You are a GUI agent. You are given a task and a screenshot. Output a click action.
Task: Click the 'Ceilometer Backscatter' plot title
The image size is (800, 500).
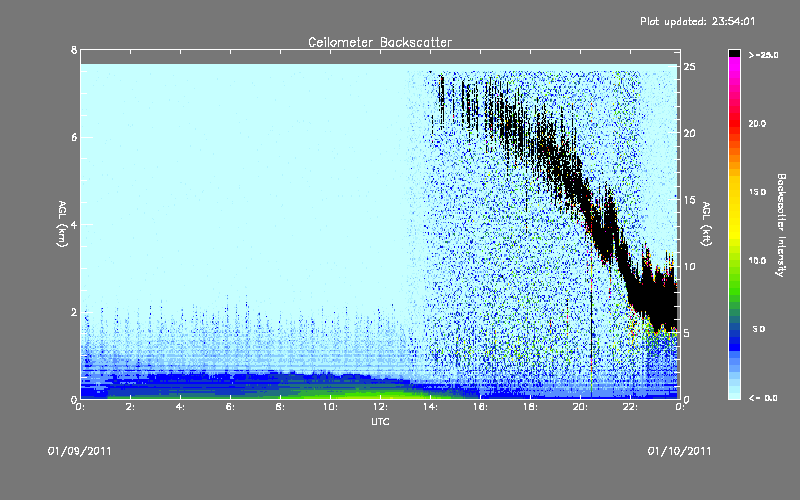[x=380, y=42]
